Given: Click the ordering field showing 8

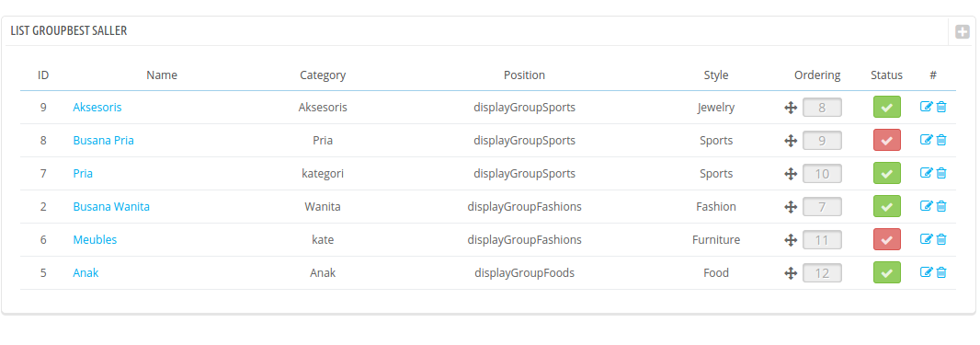Looking at the screenshot, I should [x=822, y=108].
